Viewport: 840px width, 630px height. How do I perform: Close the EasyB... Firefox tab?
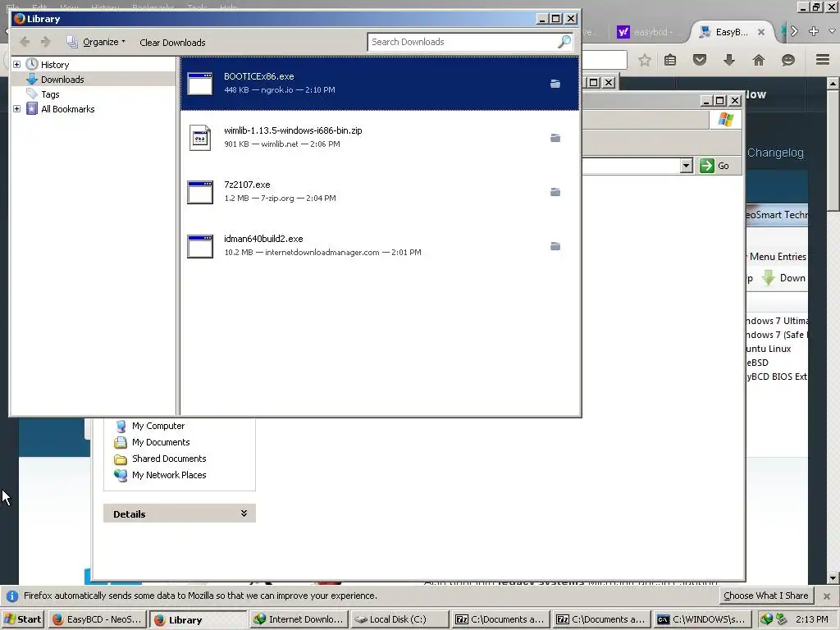(x=760, y=32)
